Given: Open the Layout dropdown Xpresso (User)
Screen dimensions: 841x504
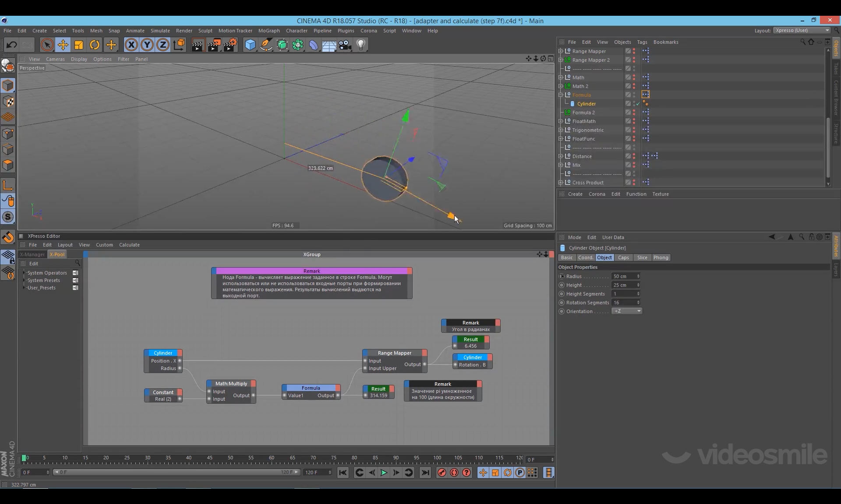Looking at the screenshot, I should coord(802,31).
